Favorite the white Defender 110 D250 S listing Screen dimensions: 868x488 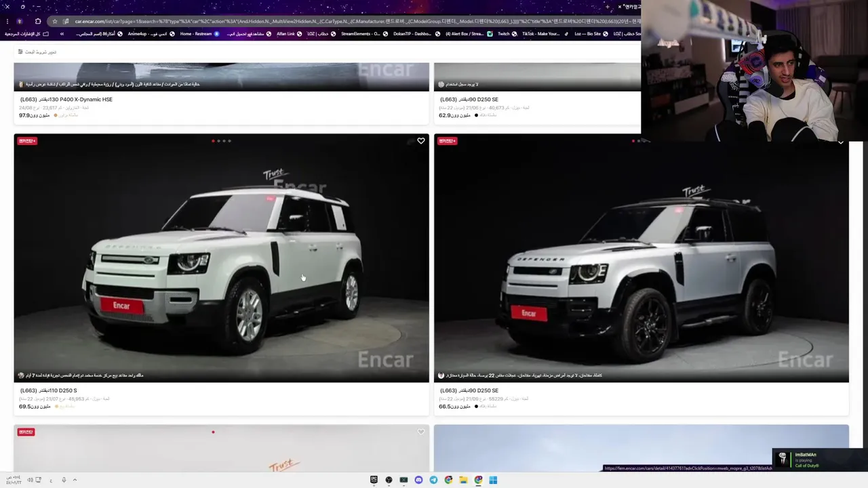point(421,141)
